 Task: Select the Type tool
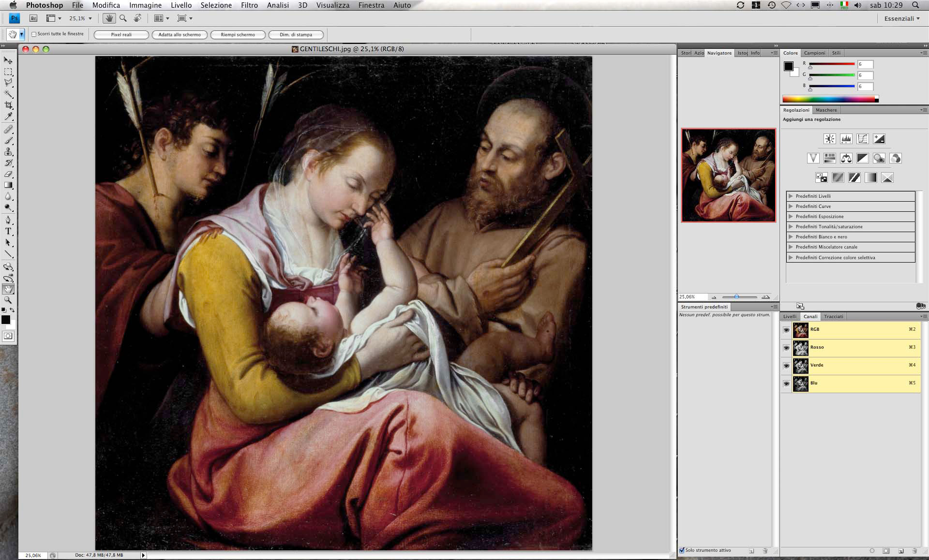tap(8, 232)
